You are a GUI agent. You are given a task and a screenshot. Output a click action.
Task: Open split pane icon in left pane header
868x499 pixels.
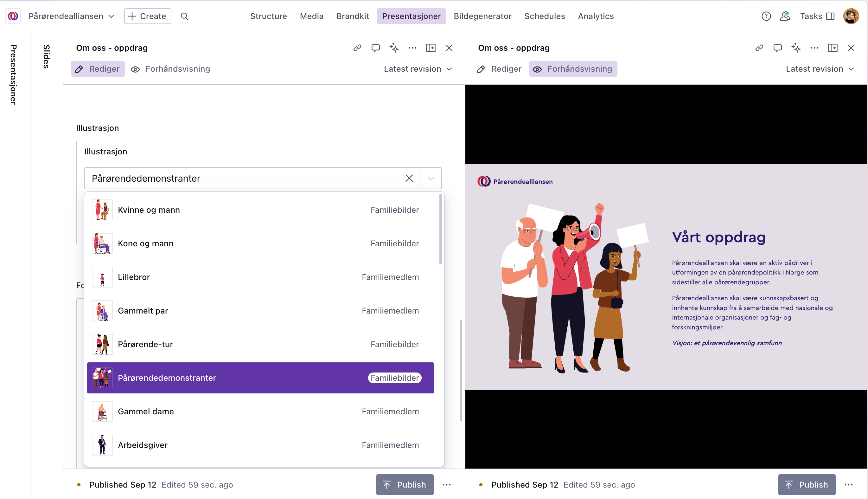coord(431,48)
